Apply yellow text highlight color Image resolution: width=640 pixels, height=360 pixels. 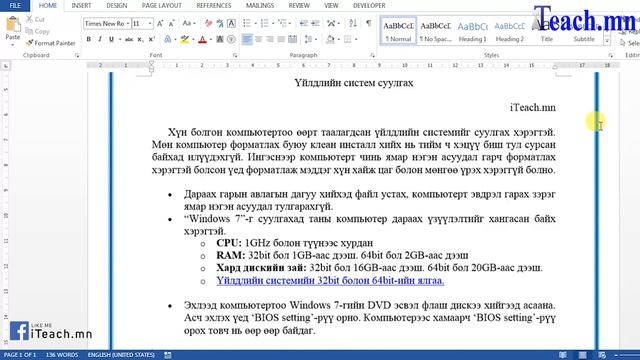pos(184,40)
